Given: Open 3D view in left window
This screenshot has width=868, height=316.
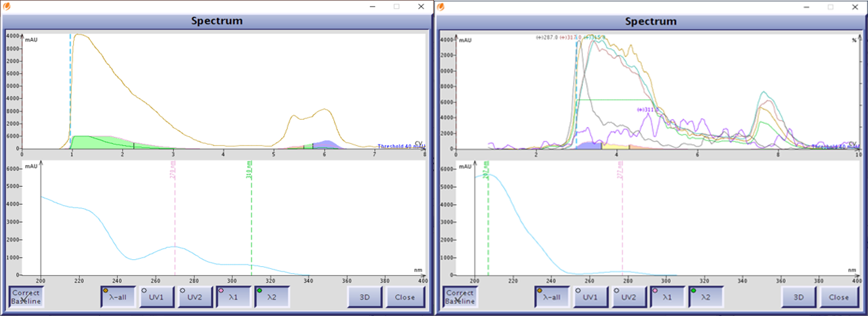Looking at the screenshot, I should (364, 297).
